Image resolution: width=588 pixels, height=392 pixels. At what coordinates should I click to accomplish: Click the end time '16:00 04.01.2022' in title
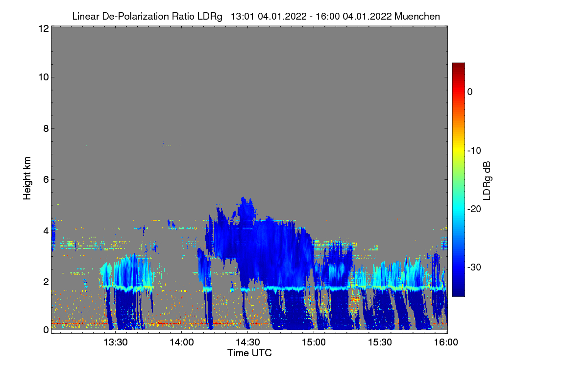(x=353, y=16)
